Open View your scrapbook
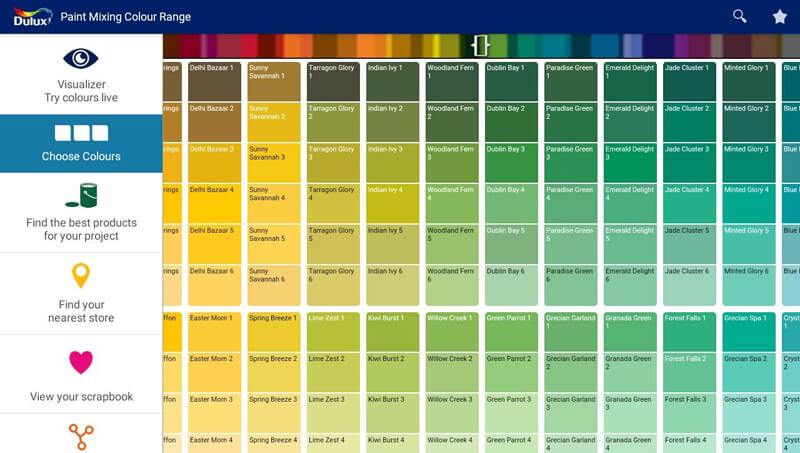 [x=81, y=397]
